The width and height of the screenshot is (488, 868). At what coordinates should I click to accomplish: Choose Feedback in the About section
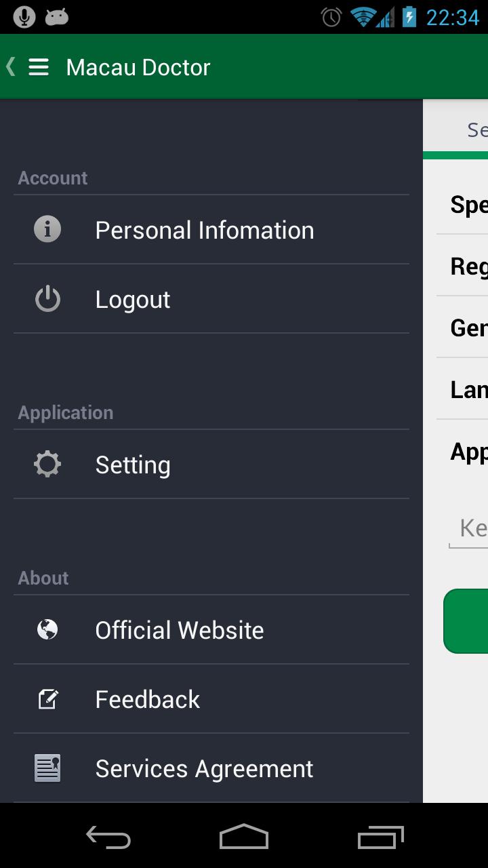[x=148, y=700]
